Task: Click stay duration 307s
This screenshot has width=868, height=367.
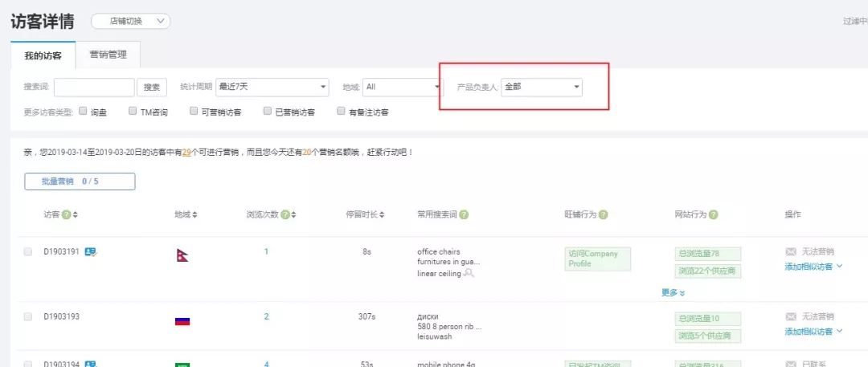Action: click(x=366, y=316)
